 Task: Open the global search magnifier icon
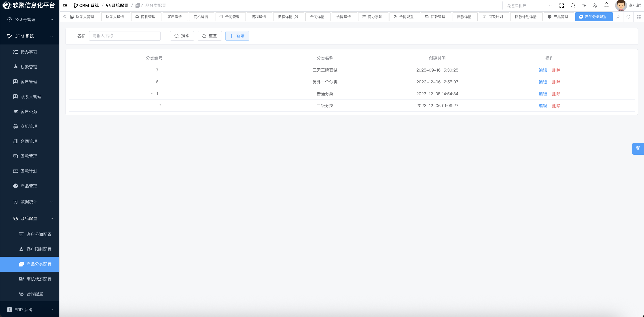(572, 6)
